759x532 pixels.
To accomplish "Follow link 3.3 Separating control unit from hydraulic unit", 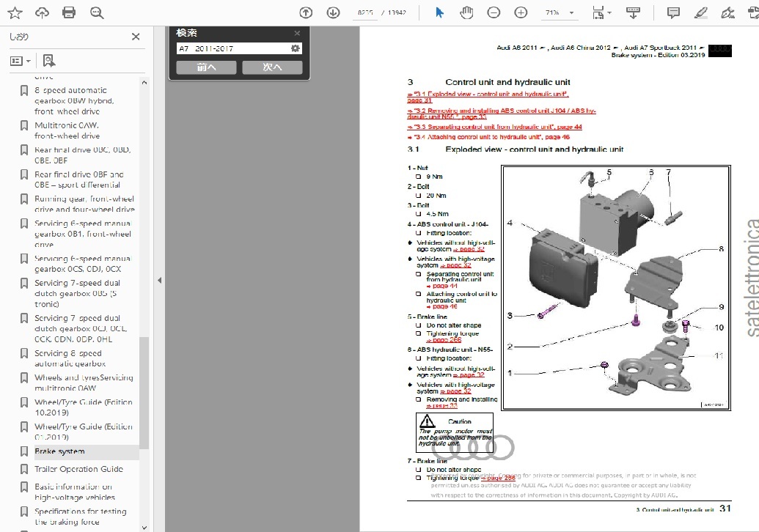I will 495,127.
